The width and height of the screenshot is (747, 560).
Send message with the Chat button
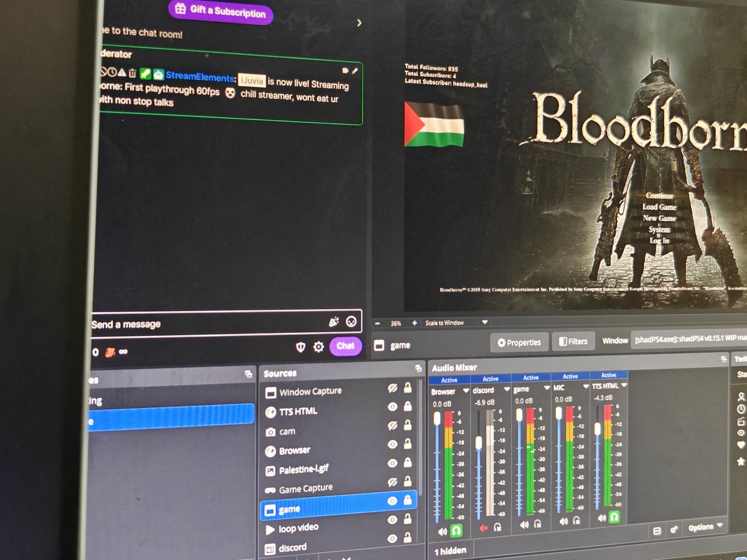[345, 346]
